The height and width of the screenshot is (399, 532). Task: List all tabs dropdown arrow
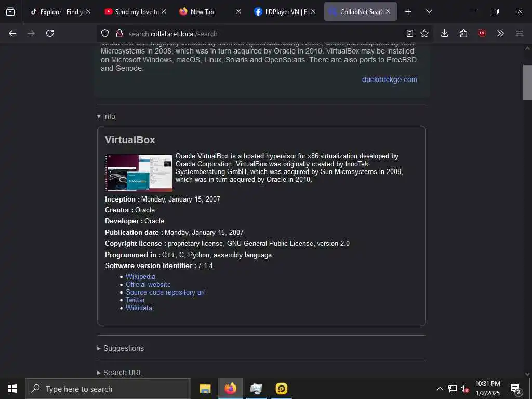pos(429,11)
